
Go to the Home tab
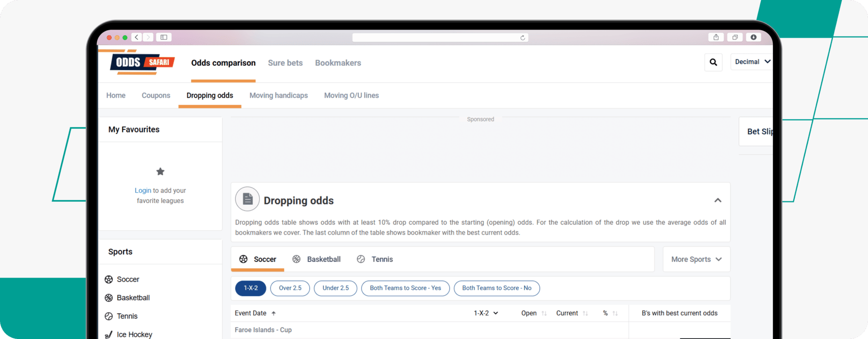[x=116, y=96]
